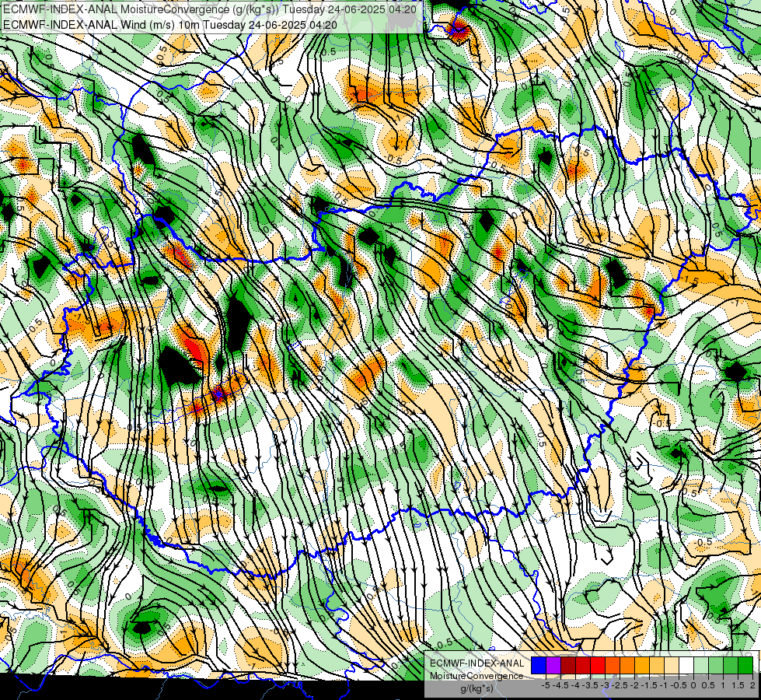Screen dimensions: 761x700
Task: Click the darkest green legend swatch
Action: (745, 665)
